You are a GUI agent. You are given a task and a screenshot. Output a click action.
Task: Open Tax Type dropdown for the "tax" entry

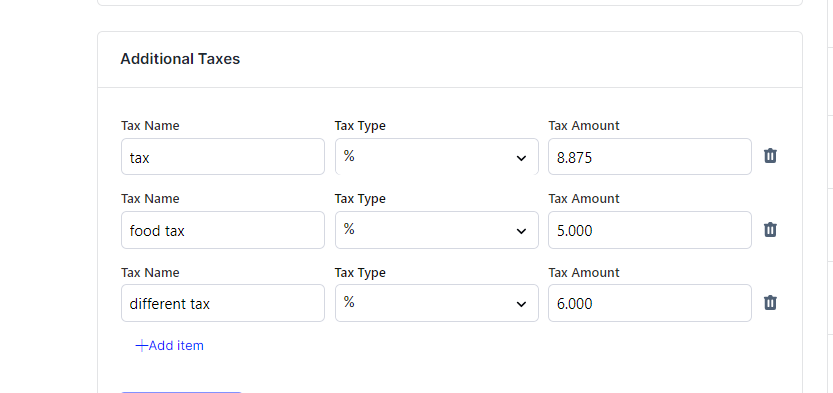tap(437, 157)
